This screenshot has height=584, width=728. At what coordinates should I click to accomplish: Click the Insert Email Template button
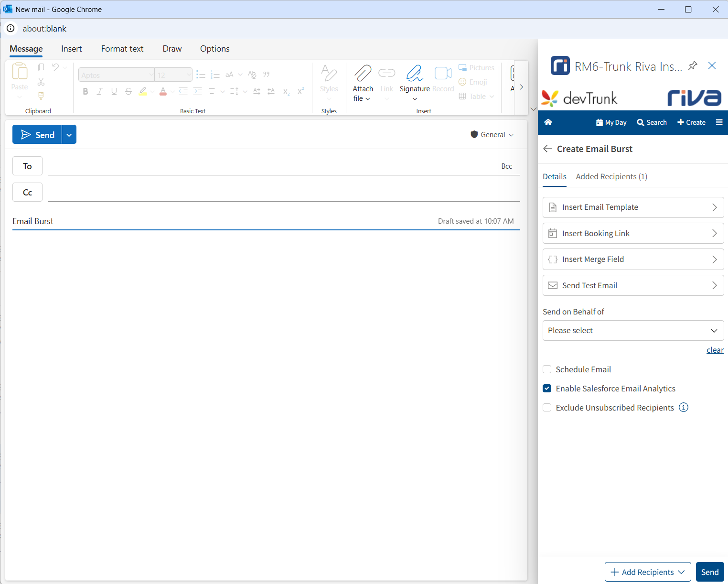pos(633,207)
